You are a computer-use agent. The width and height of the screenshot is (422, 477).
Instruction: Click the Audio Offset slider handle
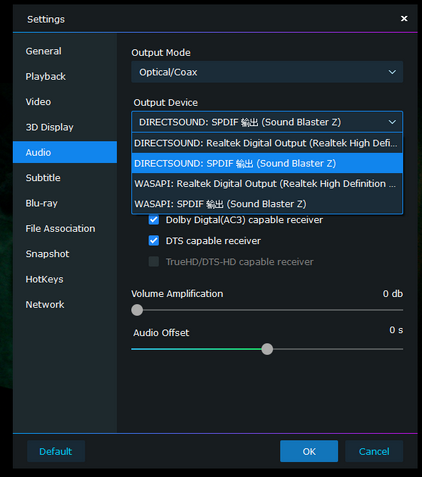(x=267, y=349)
